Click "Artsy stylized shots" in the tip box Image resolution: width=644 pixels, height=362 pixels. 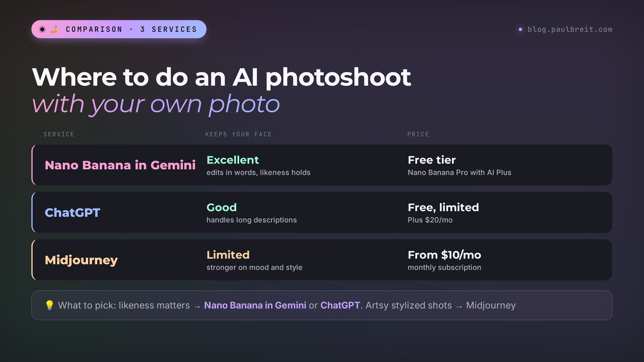click(x=409, y=305)
